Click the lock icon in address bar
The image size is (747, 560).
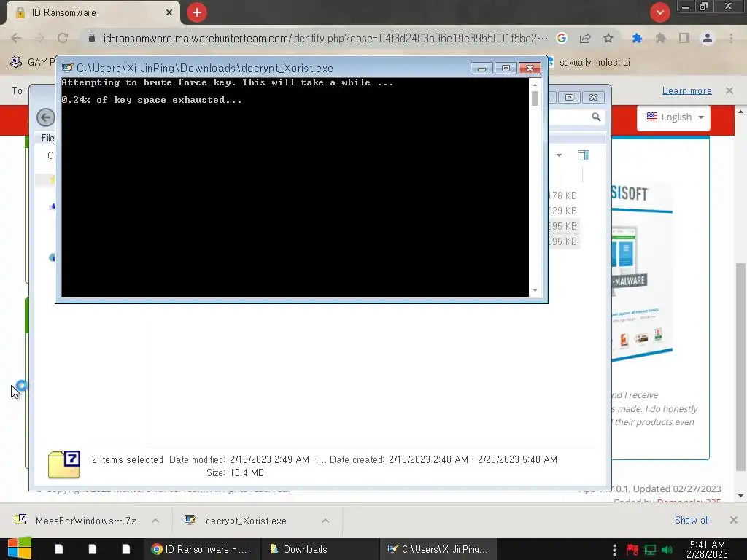pos(92,38)
